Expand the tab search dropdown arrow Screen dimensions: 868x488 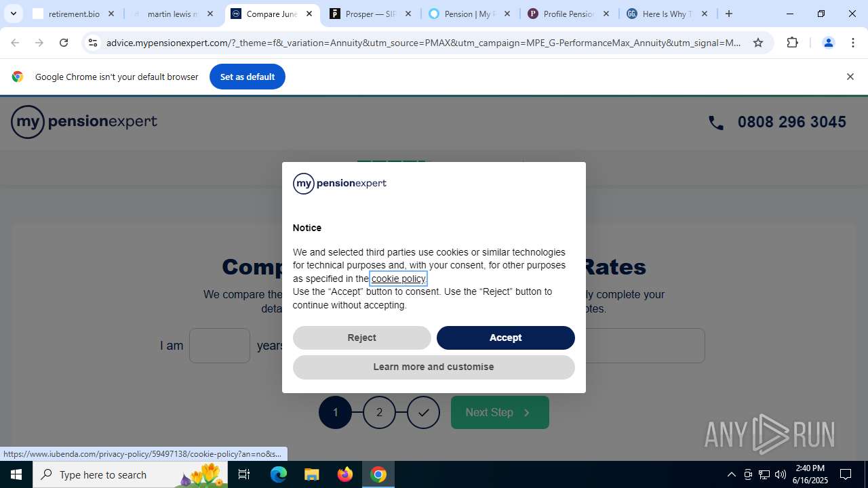pyautogui.click(x=13, y=14)
